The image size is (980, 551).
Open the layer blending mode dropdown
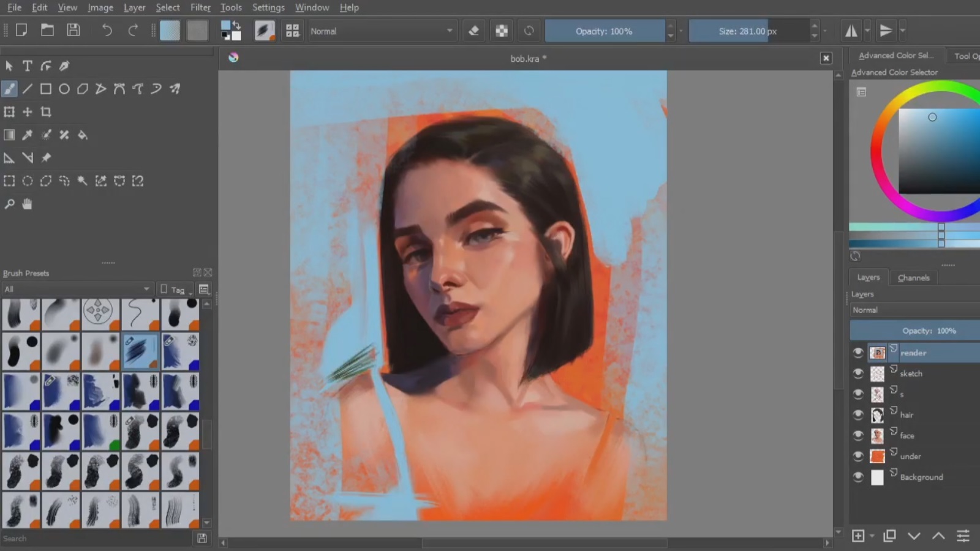point(915,310)
